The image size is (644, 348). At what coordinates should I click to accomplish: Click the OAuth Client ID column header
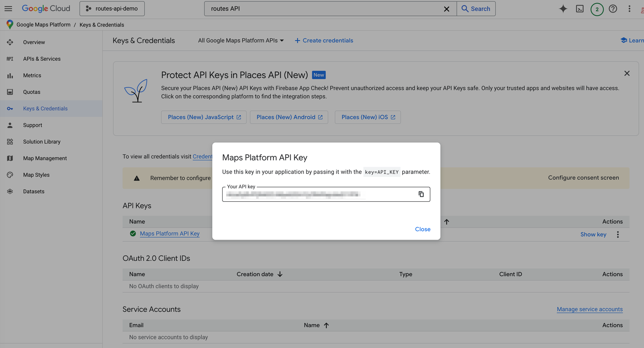point(510,274)
